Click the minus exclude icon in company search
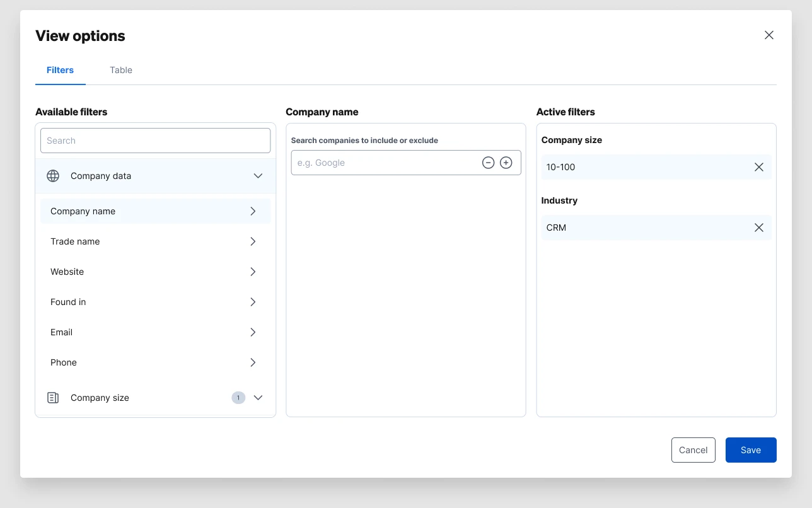Image resolution: width=812 pixels, height=508 pixels. (488, 163)
